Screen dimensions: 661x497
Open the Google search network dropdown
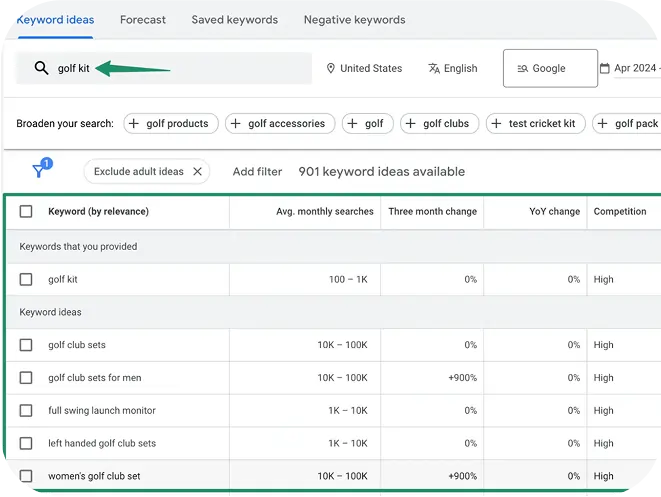pyautogui.click(x=549, y=69)
